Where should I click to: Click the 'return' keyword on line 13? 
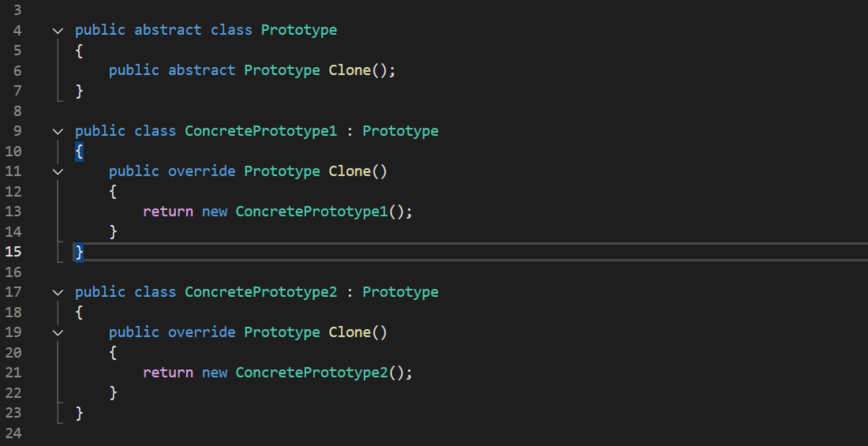(x=168, y=211)
